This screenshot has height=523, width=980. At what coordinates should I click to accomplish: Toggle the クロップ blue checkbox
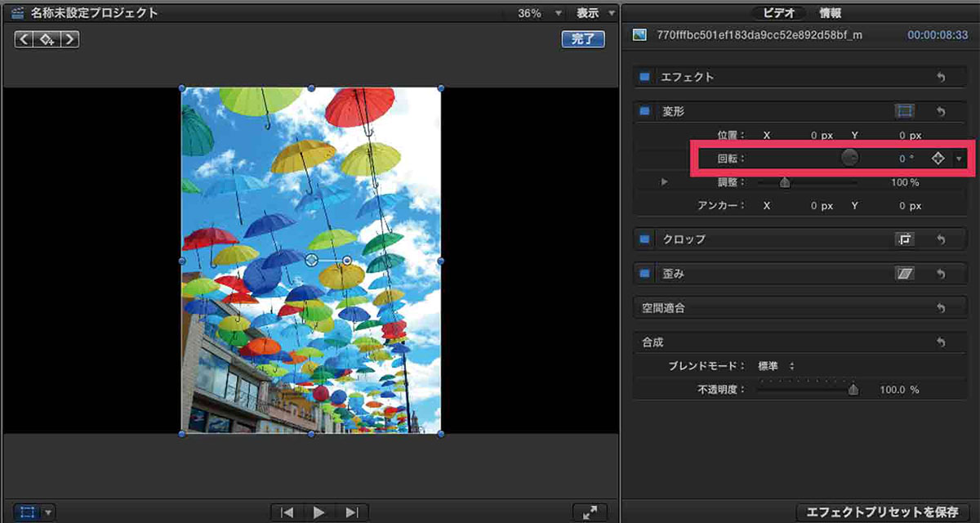(644, 239)
